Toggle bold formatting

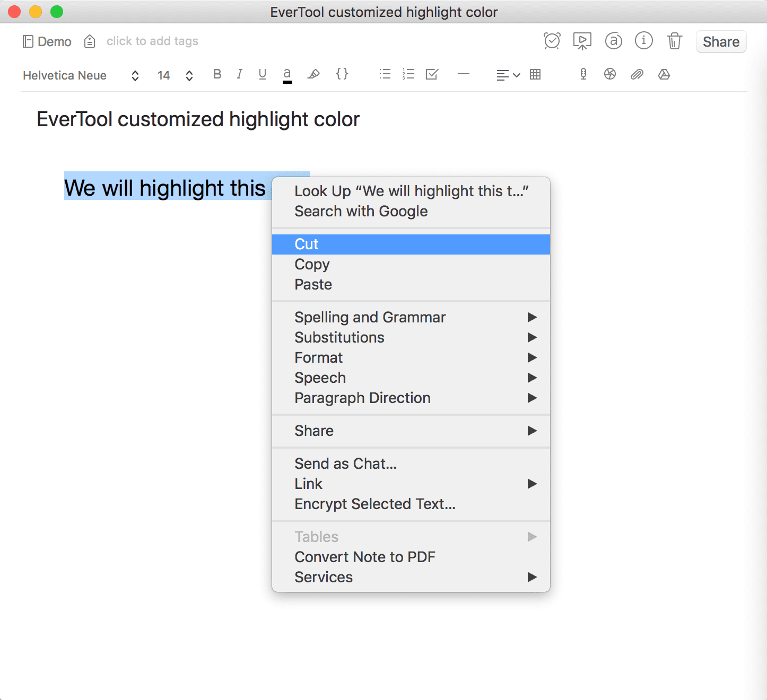217,75
